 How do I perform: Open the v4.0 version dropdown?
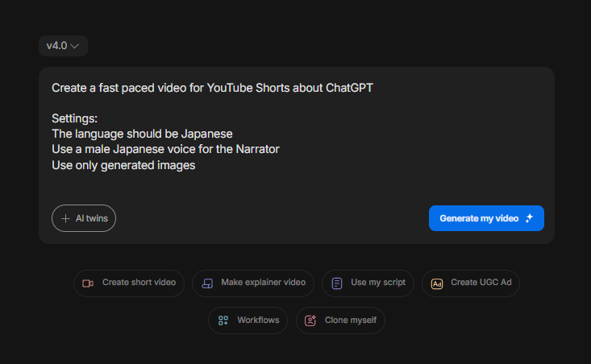(x=63, y=46)
